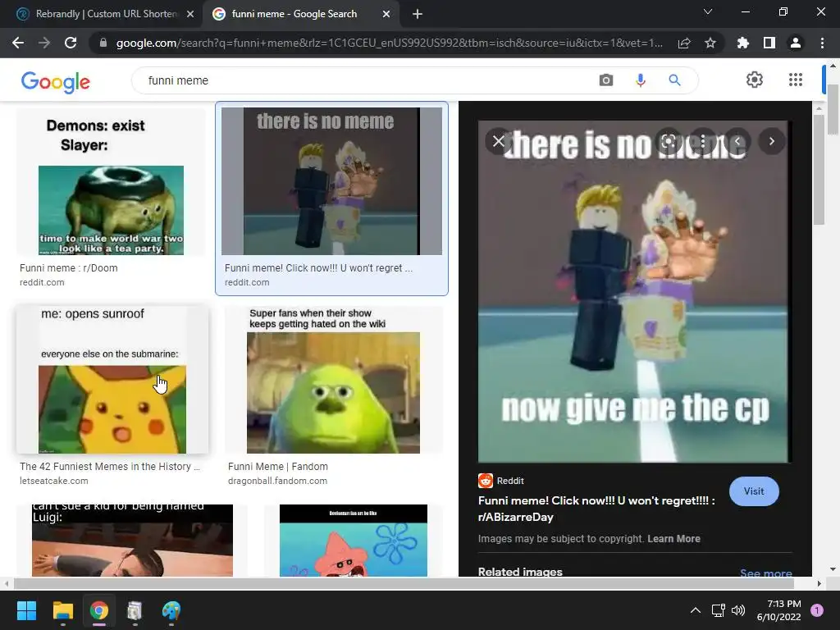Close the funni meme search tab
This screenshot has height=630, width=840.
[386, 14]
